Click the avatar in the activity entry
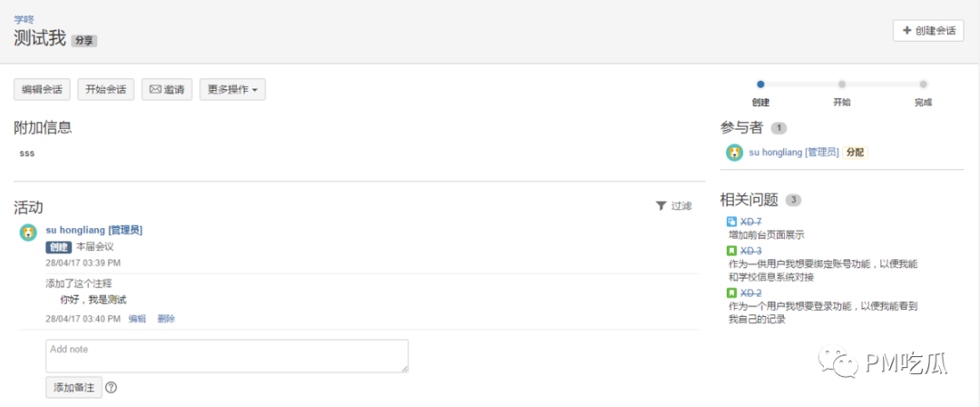The height and width of the screenshot is (407, 980). click(x=28, y=233)
